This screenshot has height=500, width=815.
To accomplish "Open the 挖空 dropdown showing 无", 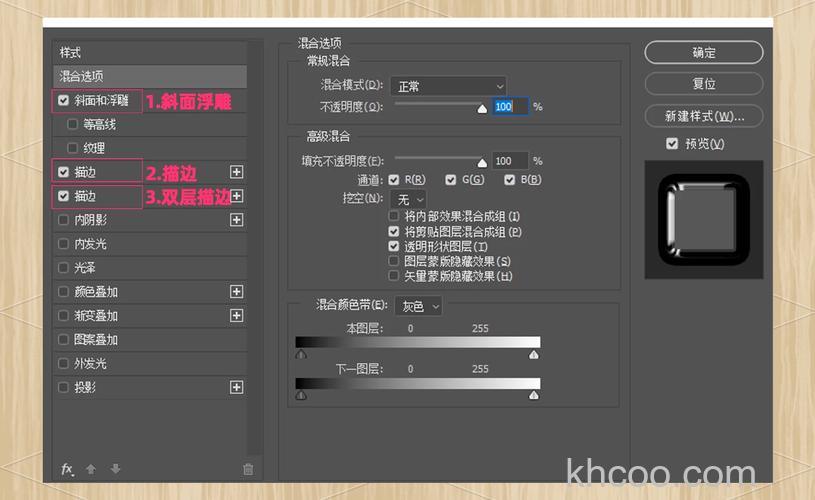I will [409, 200].
